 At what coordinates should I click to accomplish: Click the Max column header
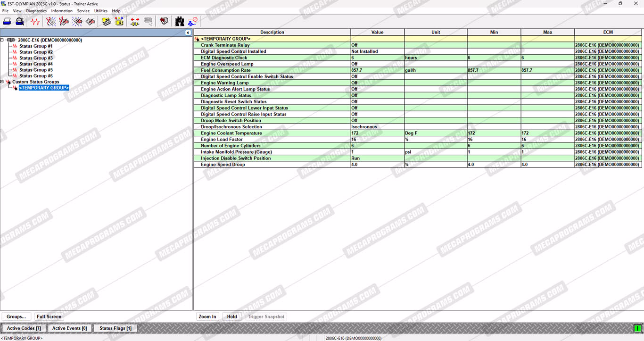click(x=548, y=33)
